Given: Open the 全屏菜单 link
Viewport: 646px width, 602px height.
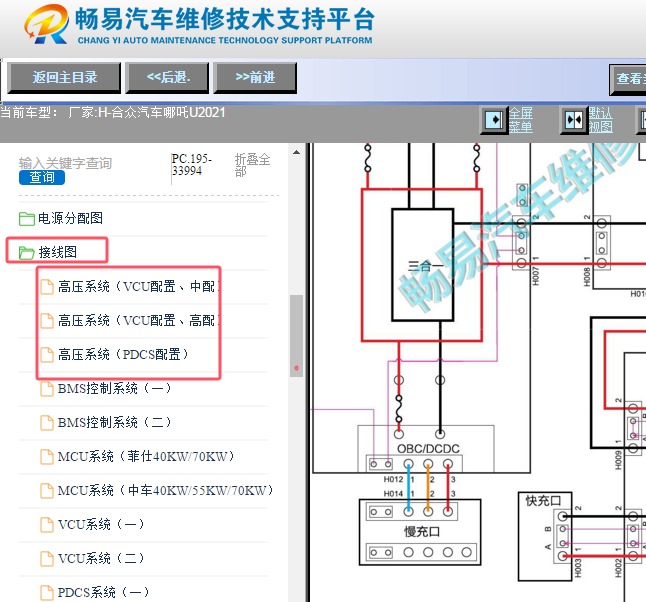Looking at the screenshot, I should pyautogui.click(x=521, y=120).
